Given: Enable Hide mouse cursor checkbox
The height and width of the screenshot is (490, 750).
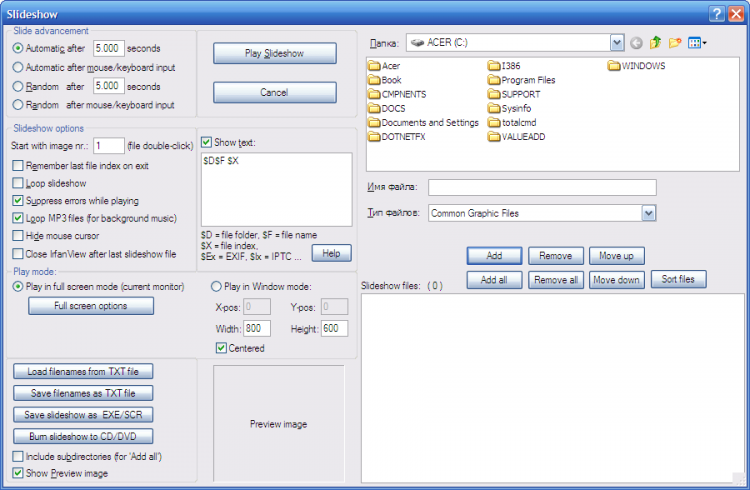Looking at the screenshot, I should pos(18,235).
